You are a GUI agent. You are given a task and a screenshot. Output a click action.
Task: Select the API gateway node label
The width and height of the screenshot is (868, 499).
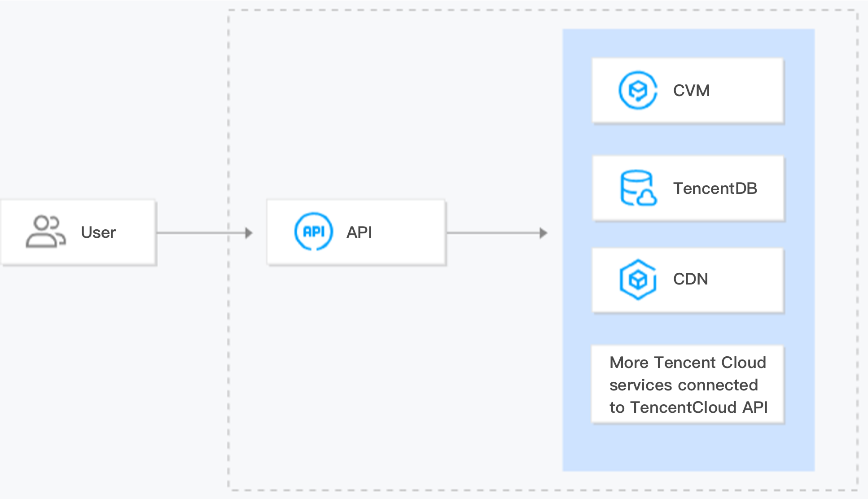pyautogui.click(x=360, y=232)
